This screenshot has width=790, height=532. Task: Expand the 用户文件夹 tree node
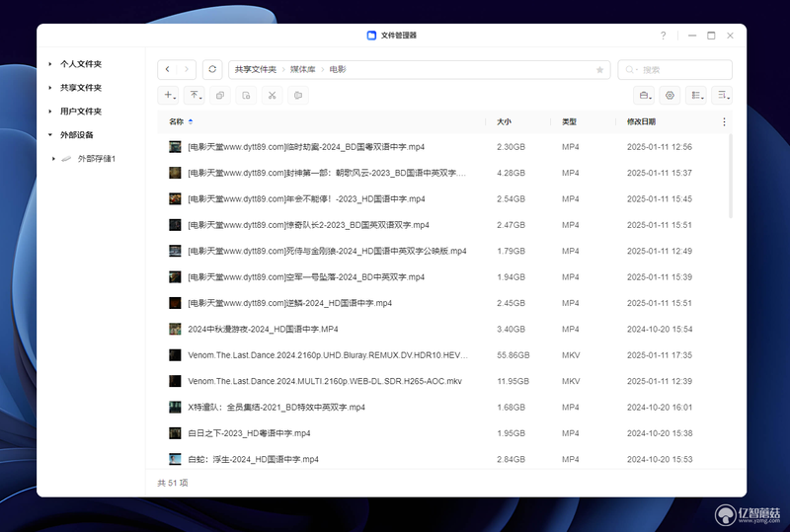click(50, 112)
